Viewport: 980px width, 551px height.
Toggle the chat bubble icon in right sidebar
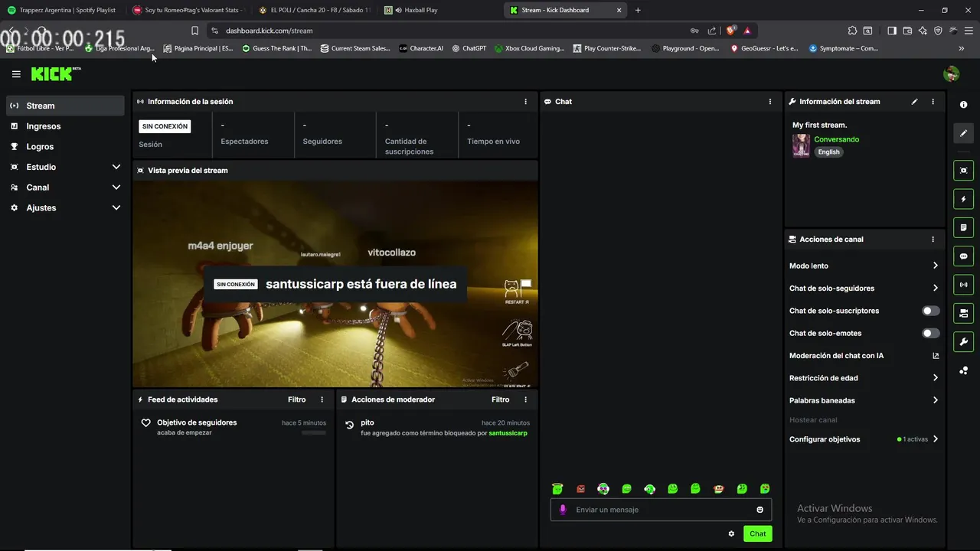(x=963, y=256)
